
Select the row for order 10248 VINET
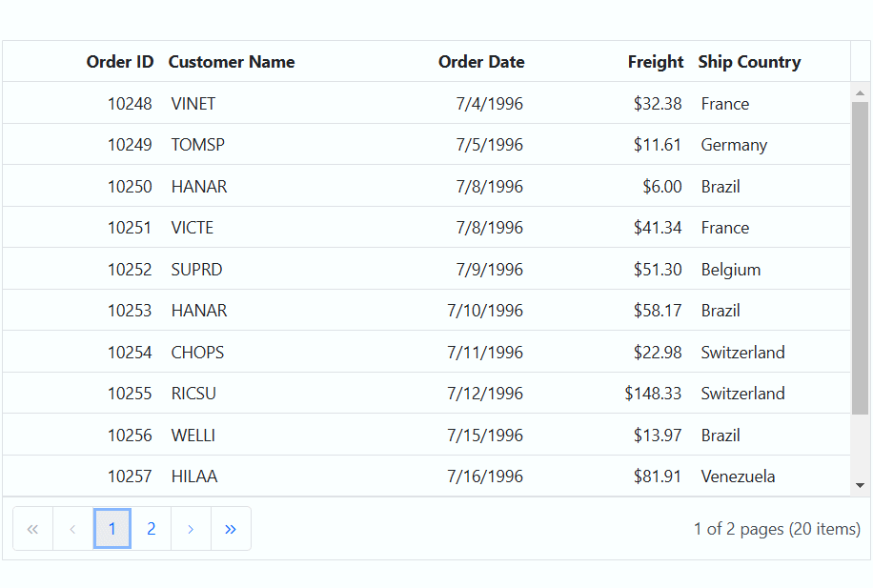(426, 103)
